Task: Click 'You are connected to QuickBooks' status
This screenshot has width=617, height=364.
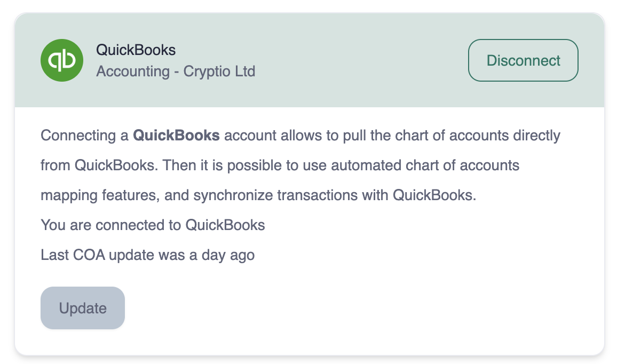Action: click(x=153, y=225)
